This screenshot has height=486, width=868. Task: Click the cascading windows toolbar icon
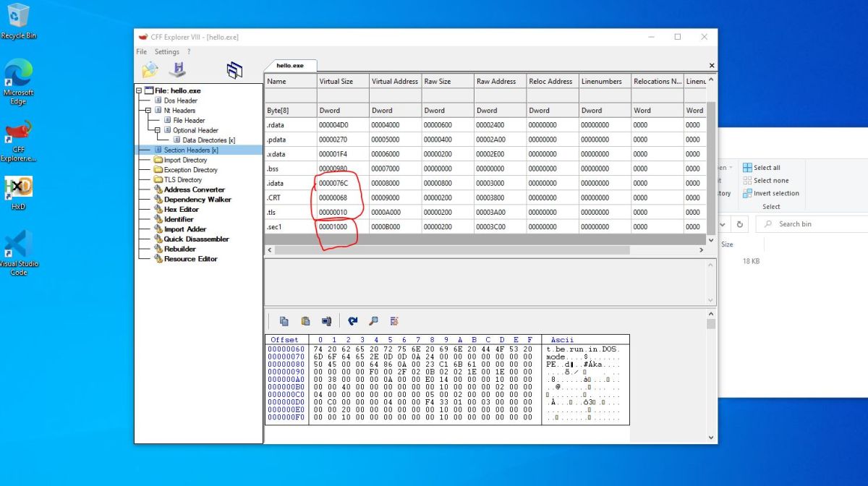234,69
